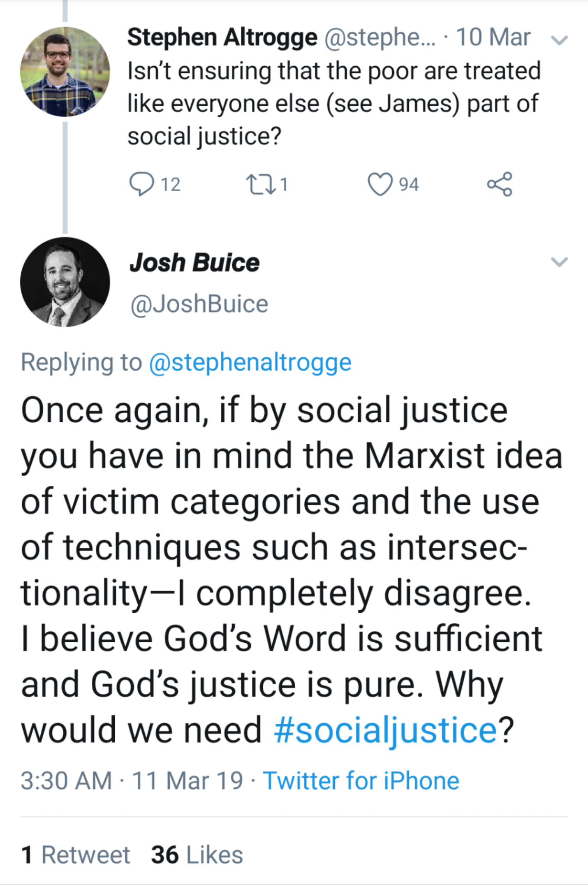Reply to Stephen Altrogge's tweet

coord(142,184)
